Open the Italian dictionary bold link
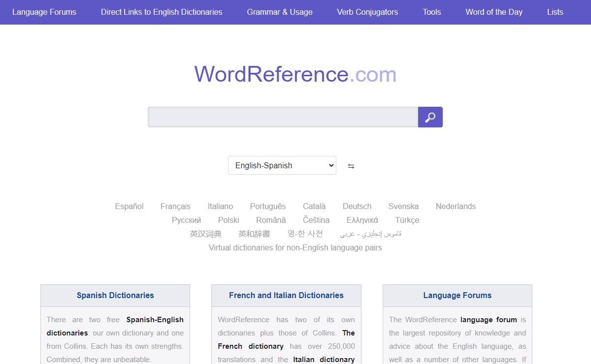This screenshot has height=364, width=591. tap(324, 360)
